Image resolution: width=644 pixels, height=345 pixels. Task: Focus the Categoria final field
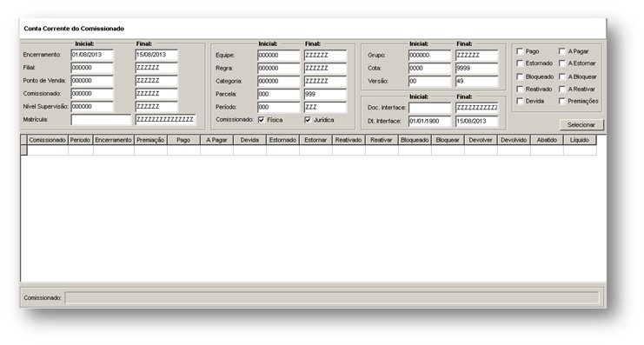[x=325, y=82]
